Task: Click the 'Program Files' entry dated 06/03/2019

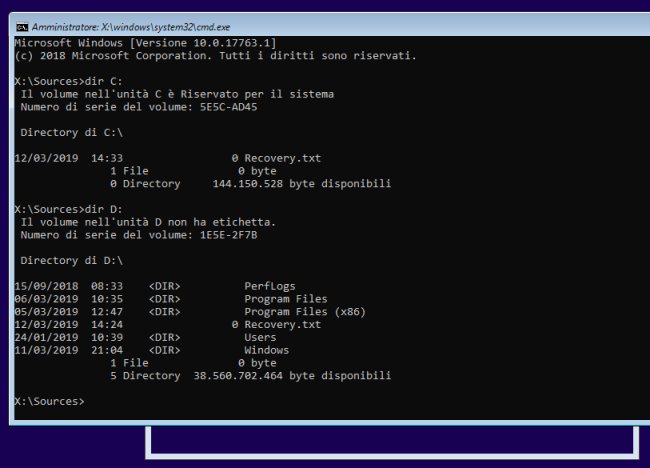Action: coord(286,299)
